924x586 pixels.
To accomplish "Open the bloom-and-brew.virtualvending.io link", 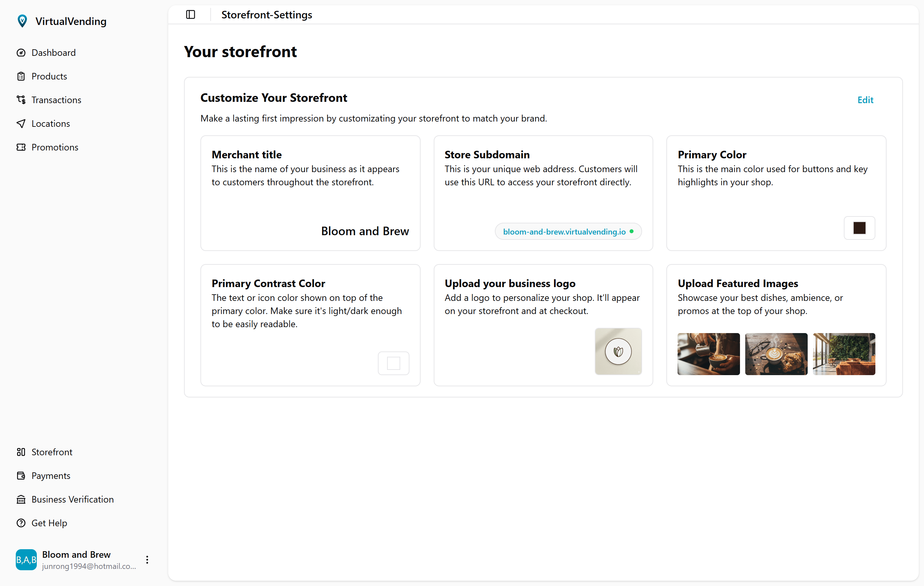I will (x=564, y=232).
